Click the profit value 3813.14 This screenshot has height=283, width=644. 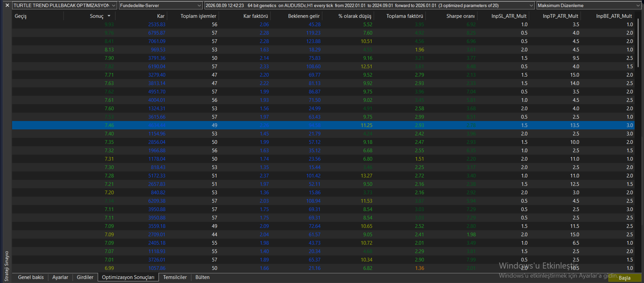pos(156,83)
